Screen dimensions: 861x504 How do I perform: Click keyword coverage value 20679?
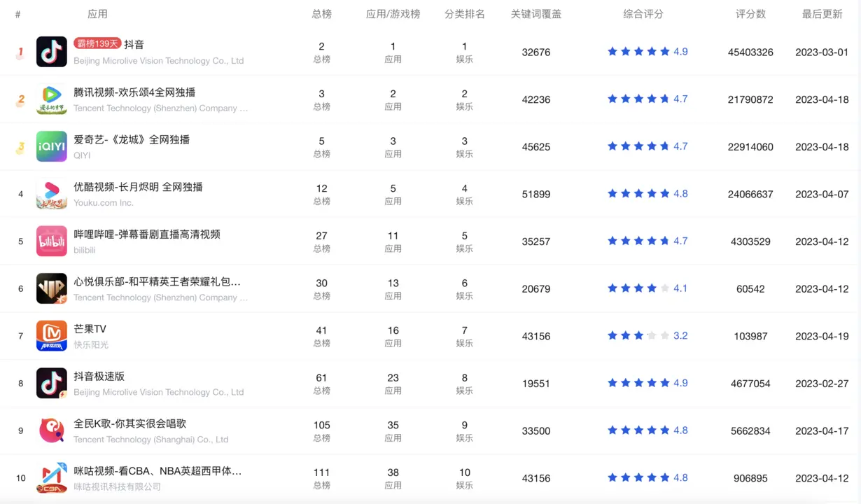tap(536, 289)
